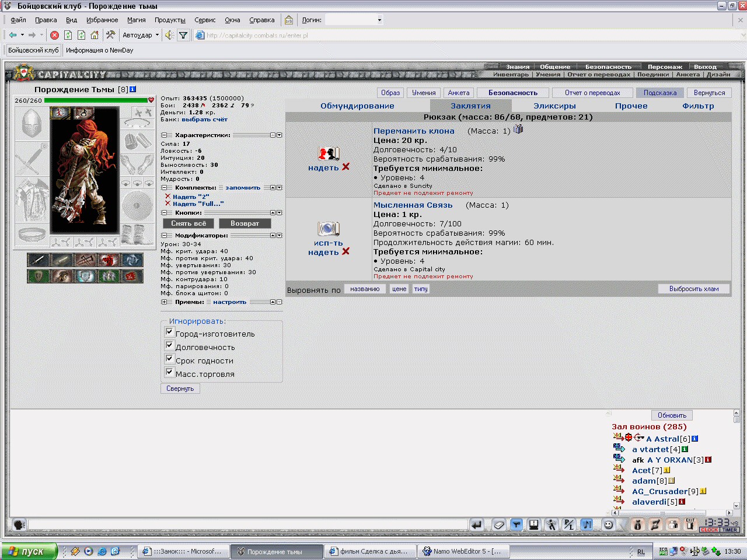The width and height of the screenshot is (747, 560).
Task: Click the Снять всё button
Action: tap(189, 223)
